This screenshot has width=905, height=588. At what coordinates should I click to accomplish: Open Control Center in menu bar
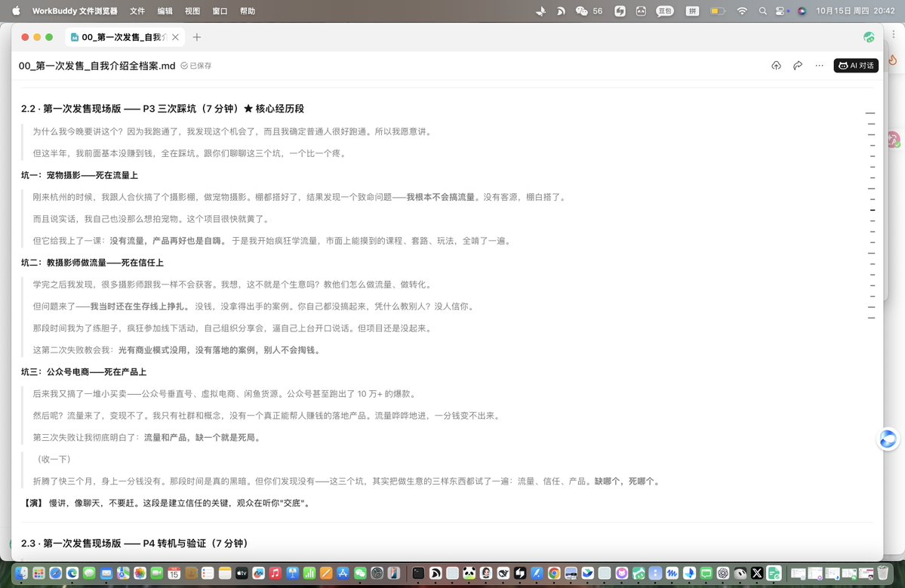point(782,11)
